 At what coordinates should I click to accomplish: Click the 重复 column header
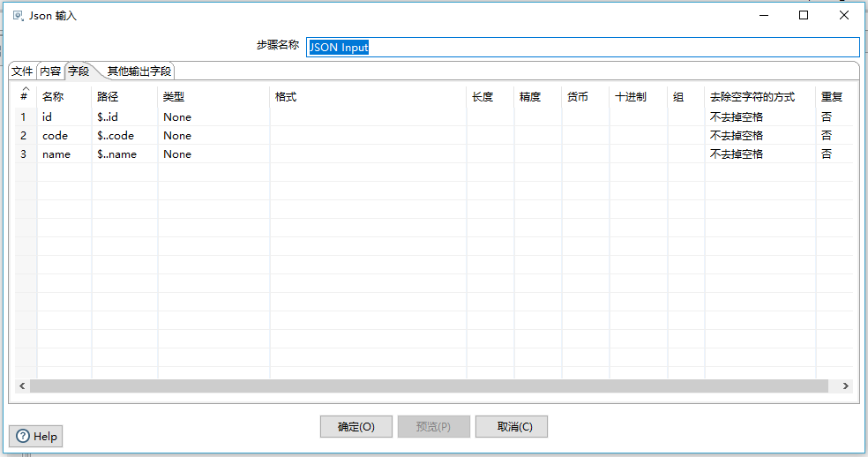[x=834, y=96]
